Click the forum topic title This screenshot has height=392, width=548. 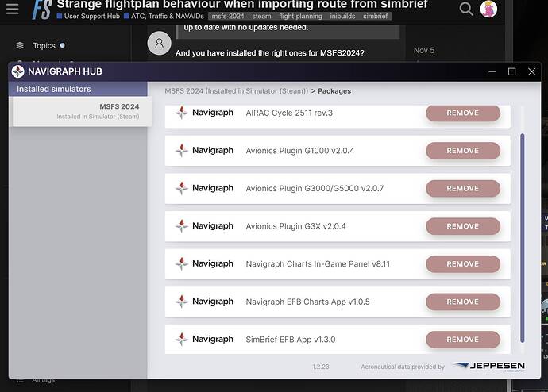pyautogui.click(x=242, y=5)
